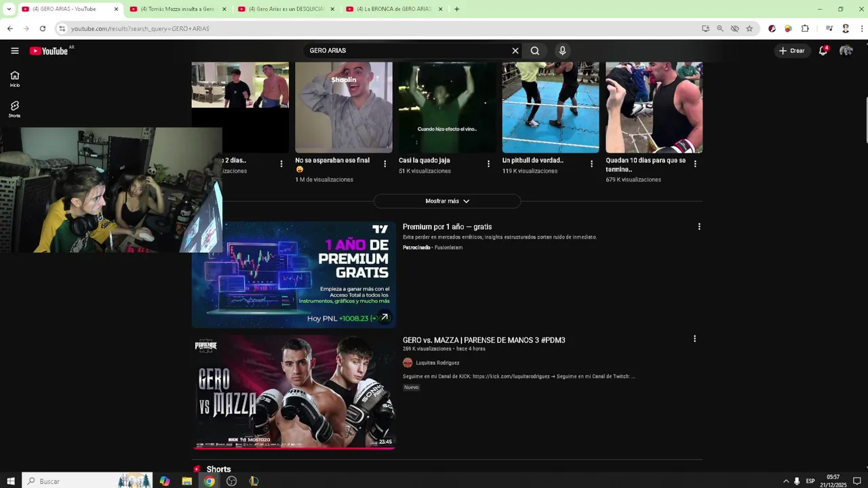Open the YouTube account avatar menu
The width and height of the screenshot is (868, 488).
click(846, 51)
